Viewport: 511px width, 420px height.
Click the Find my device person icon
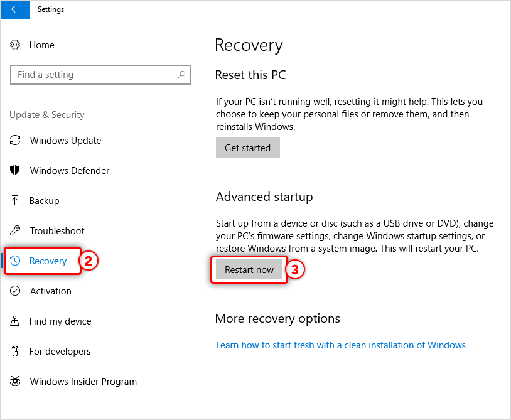[16, 321]
